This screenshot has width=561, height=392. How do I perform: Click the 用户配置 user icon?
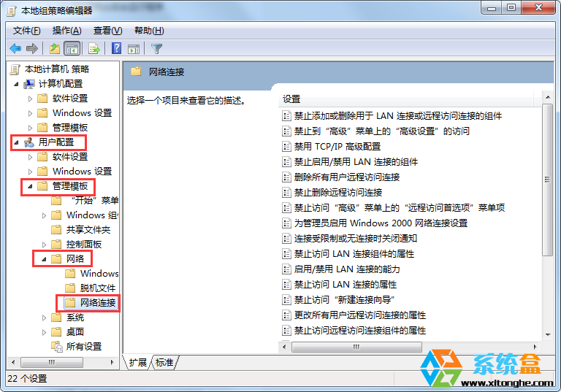(29, 142)
